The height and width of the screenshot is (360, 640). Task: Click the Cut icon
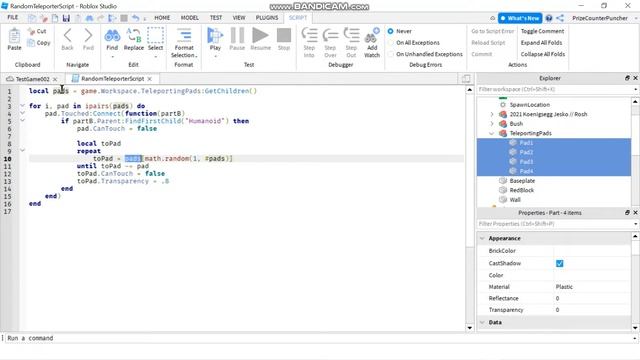(31, 31)
